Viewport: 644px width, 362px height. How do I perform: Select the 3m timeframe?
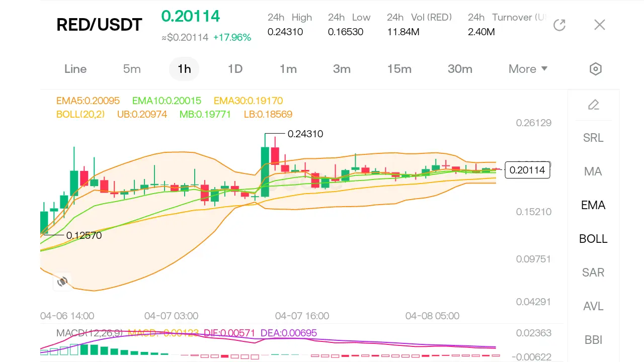(342, 69)
